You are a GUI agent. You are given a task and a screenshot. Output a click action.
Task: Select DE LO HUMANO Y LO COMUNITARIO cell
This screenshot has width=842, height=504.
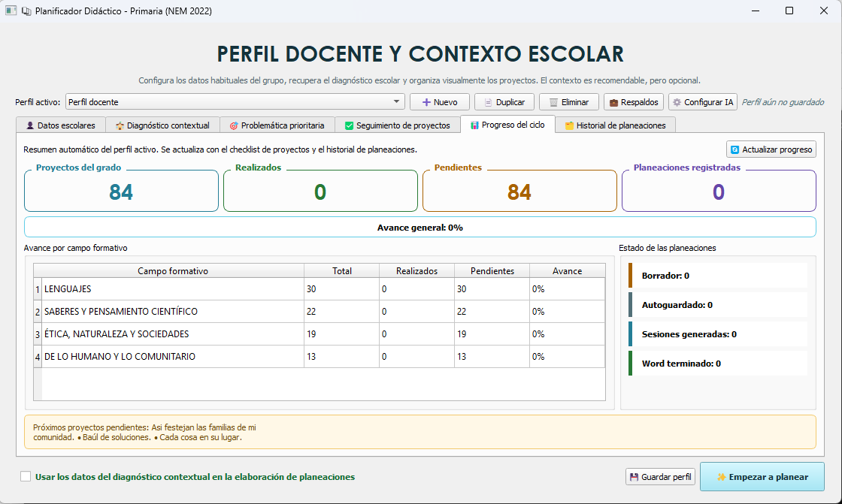point(173,356)
